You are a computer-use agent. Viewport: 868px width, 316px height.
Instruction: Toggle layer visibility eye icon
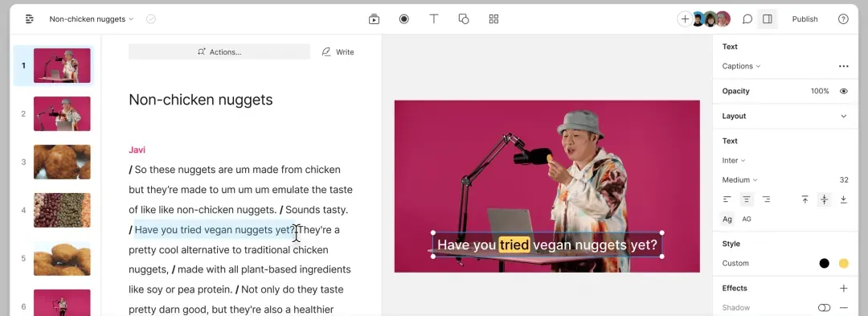844,91
